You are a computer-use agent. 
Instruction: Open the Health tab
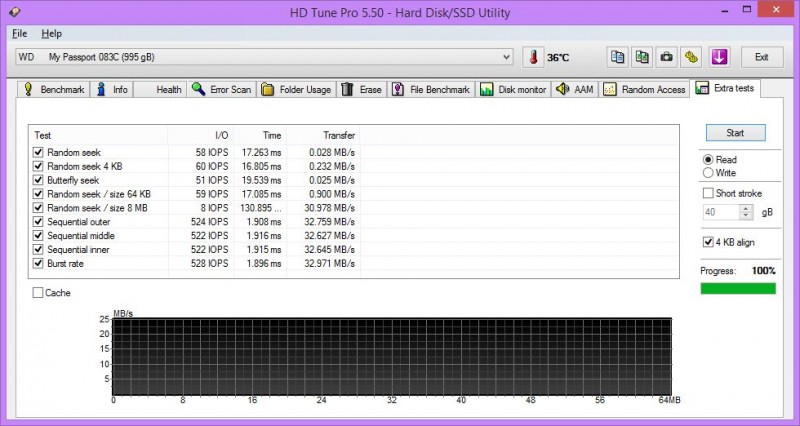coord(159,90)
